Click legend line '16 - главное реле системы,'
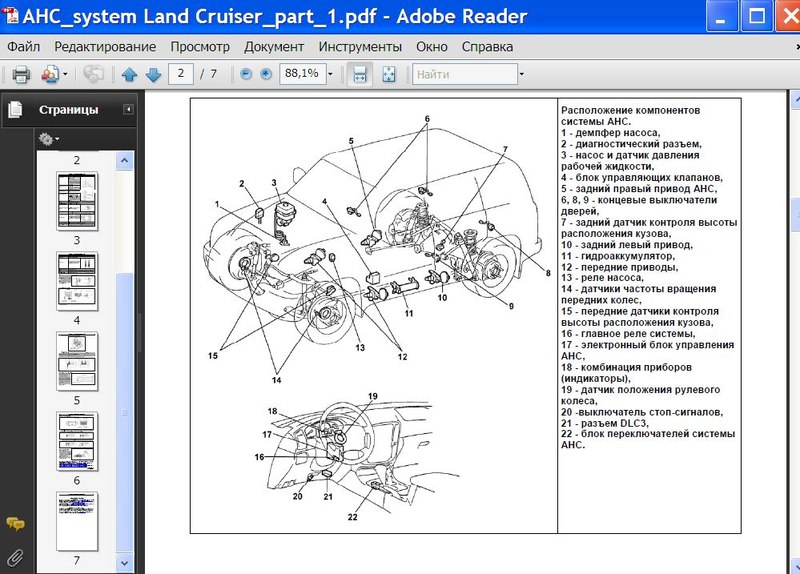Screen dimensions: 800x574 [628, 334]
